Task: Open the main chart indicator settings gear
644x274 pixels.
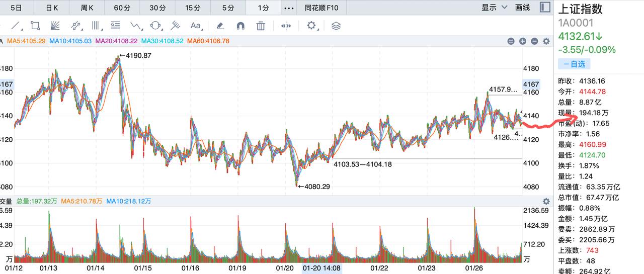Action: (x=546, y=41)
